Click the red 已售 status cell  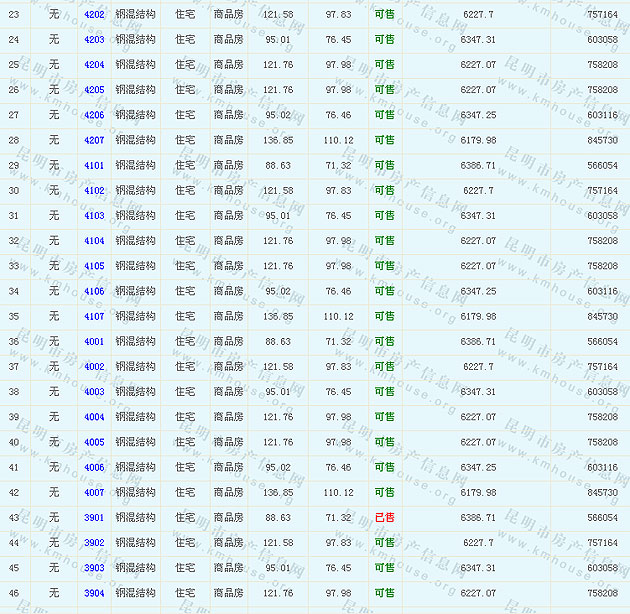[384, 517]
